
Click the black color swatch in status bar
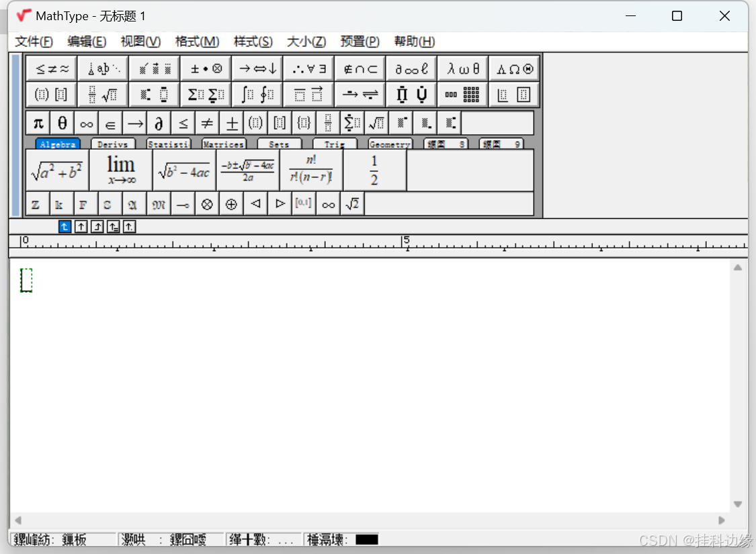pos(367,539)
